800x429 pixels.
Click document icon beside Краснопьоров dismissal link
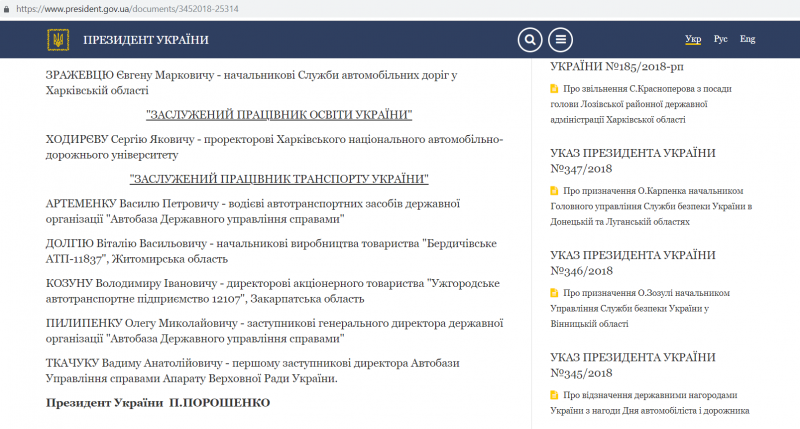554,89
